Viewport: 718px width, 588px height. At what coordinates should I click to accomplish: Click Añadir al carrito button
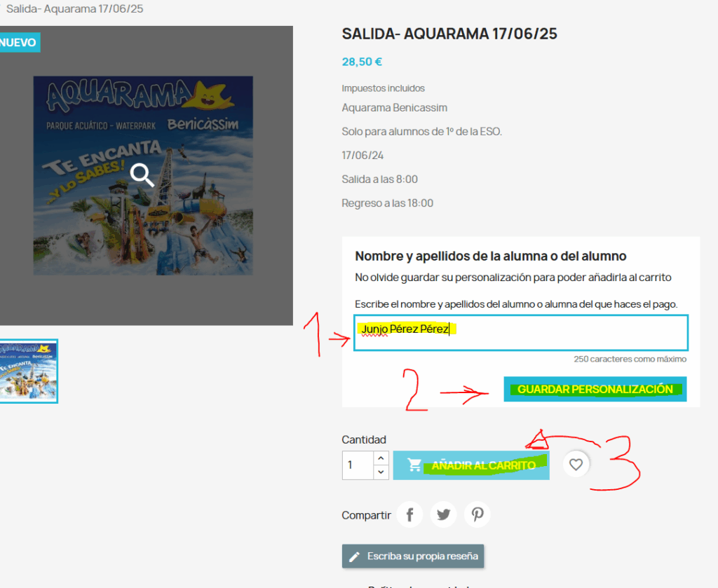[471, 465]
